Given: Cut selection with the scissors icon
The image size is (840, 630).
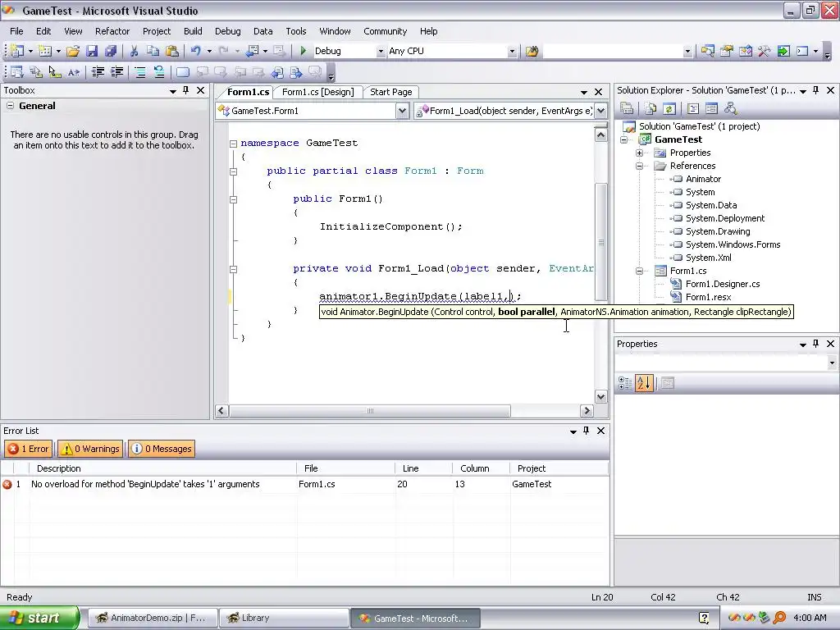Looking at the screenshot, I should [134, 51].
